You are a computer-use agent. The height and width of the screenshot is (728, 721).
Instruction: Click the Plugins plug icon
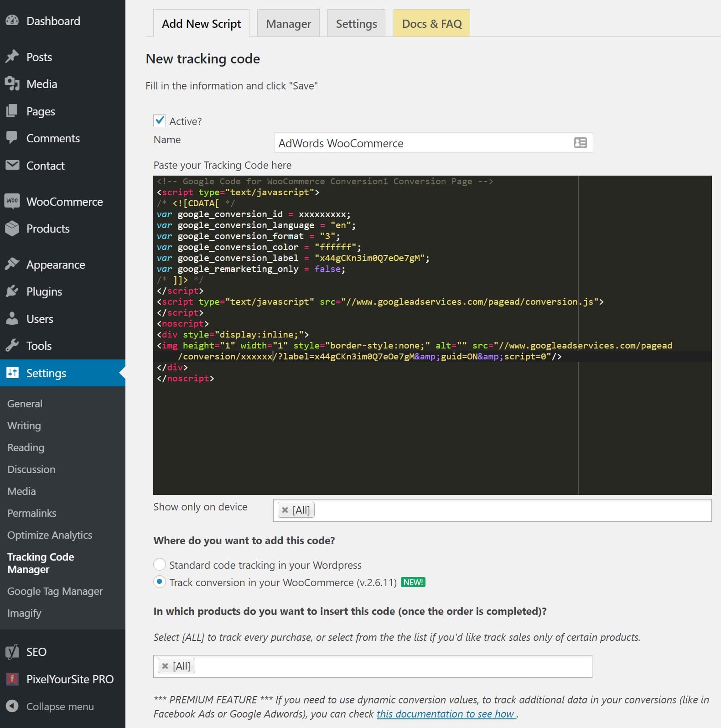coord(12,291)
